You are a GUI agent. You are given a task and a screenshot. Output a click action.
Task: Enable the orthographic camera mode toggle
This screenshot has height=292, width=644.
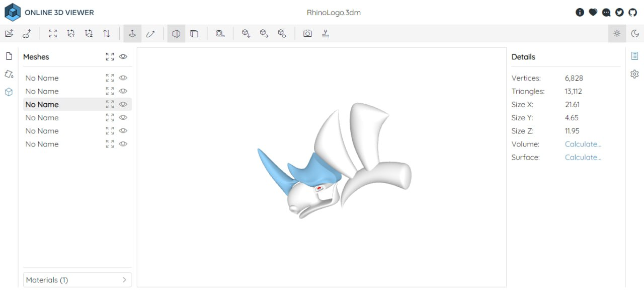195,33
